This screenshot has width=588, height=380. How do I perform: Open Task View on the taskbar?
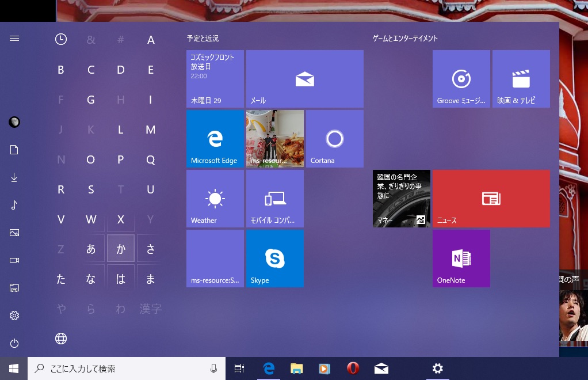click(239, 368)
